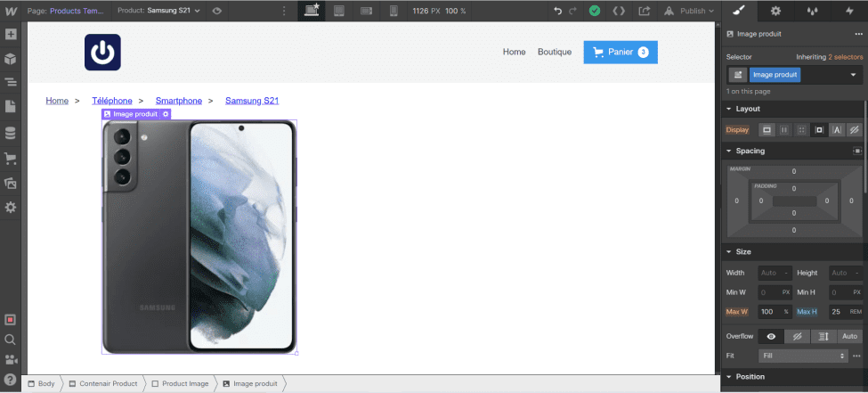Click the top margin value

(x=794, y=171)
